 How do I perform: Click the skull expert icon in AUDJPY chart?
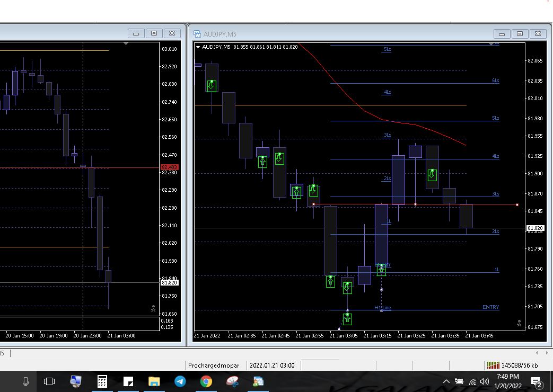click(x=519, y=323)
